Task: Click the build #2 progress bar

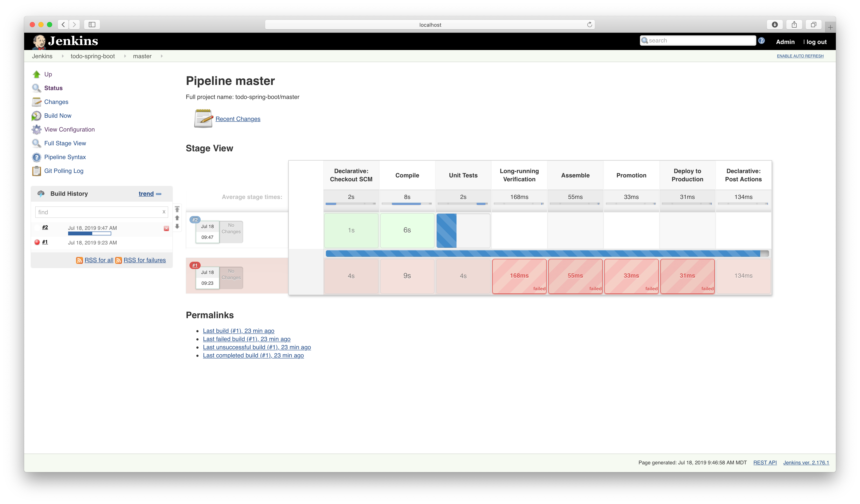Action: pyautogui.click(x=89, y=234)
